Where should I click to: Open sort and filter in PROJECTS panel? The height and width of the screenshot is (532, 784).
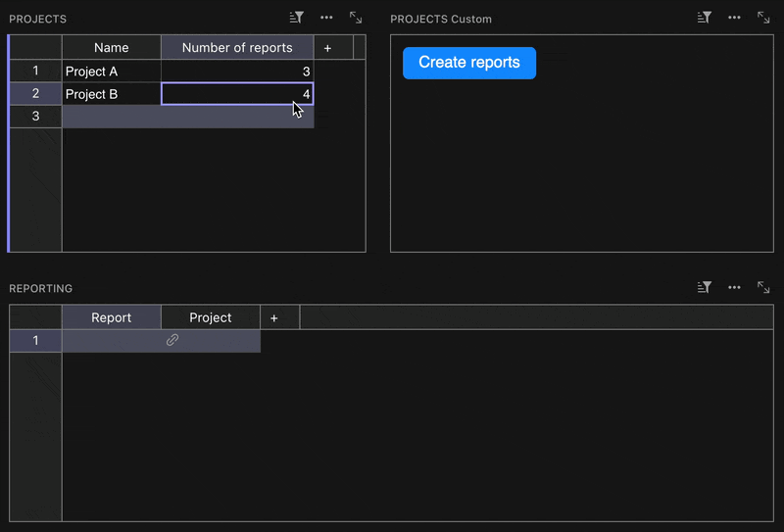[x=297, y=18]
